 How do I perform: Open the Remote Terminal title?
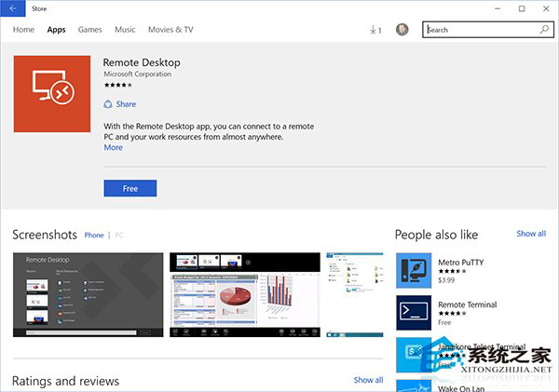tap(467, 304)
